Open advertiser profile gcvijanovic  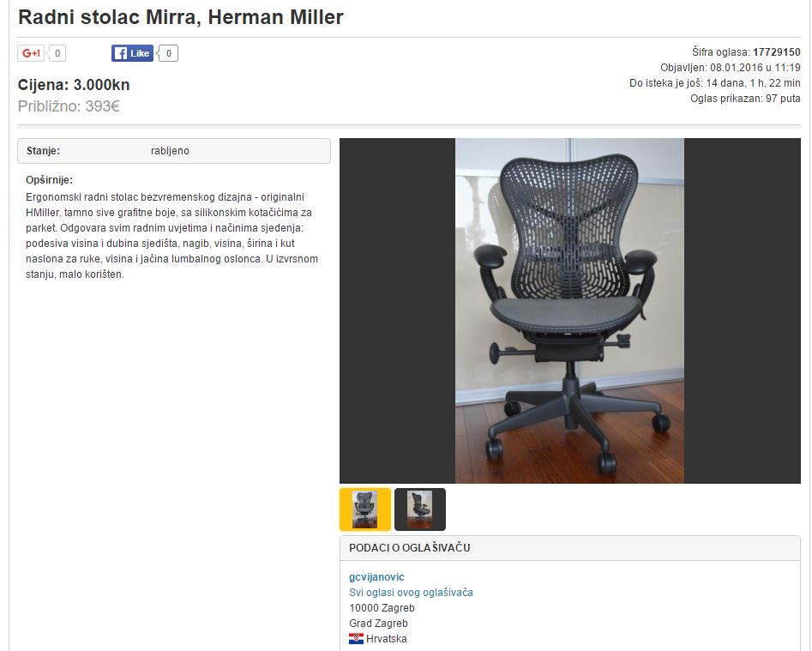coord(376,577)
